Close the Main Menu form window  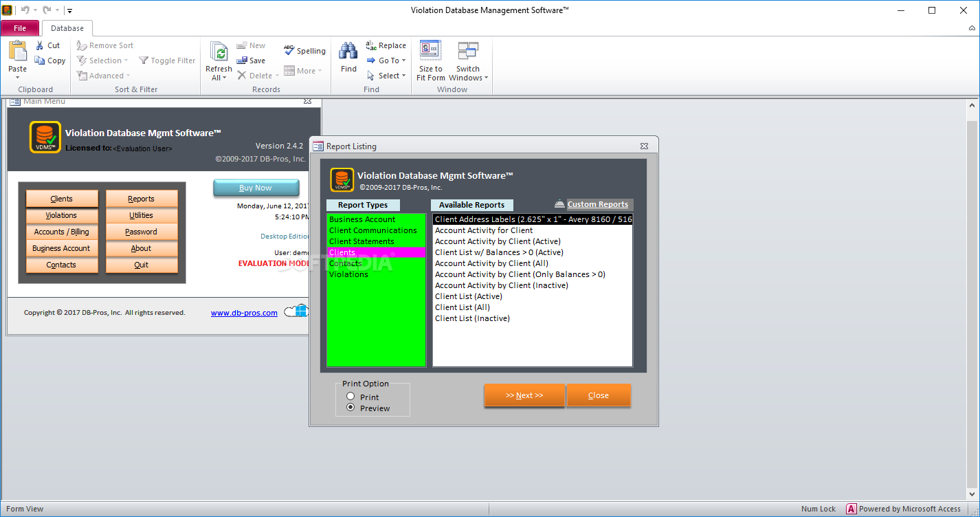click(308, 101)
